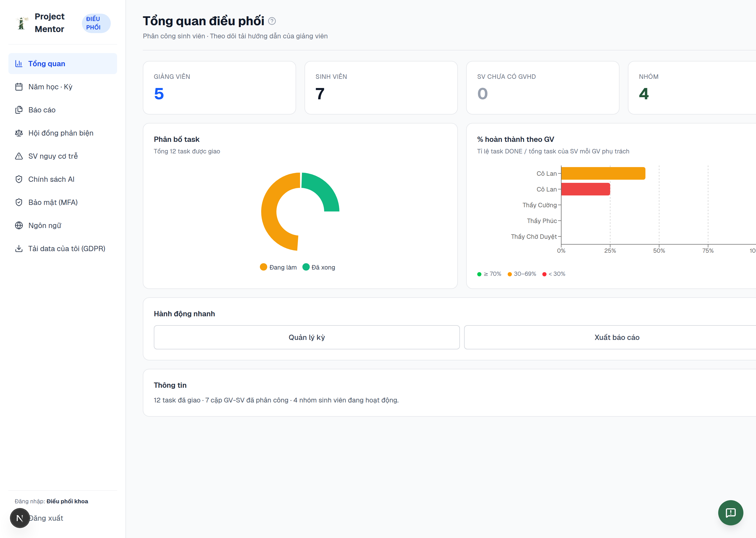This screenshot has height=538, width=756.
Task: Open Chính sách AI settings
Action: pyautogui.click(x=62, y=179)
